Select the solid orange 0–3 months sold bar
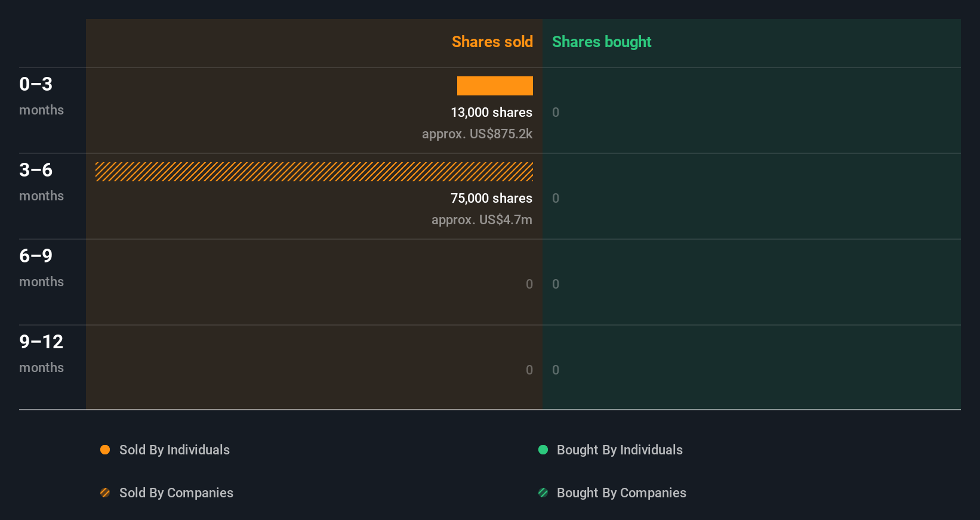The image size is (980, 520). point(495,86)
